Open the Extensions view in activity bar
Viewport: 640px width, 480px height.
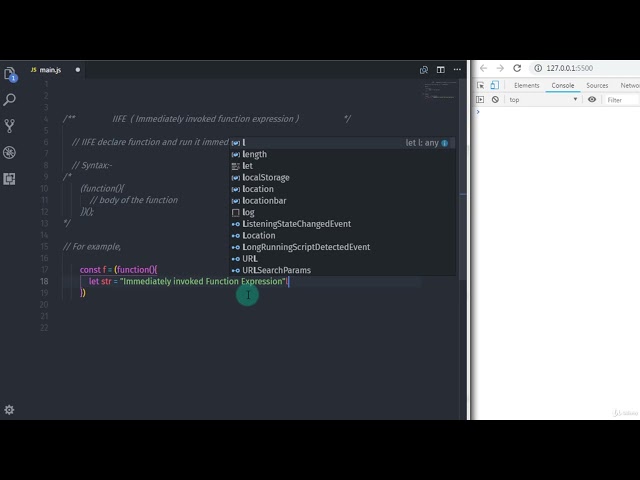coord(9,178)
